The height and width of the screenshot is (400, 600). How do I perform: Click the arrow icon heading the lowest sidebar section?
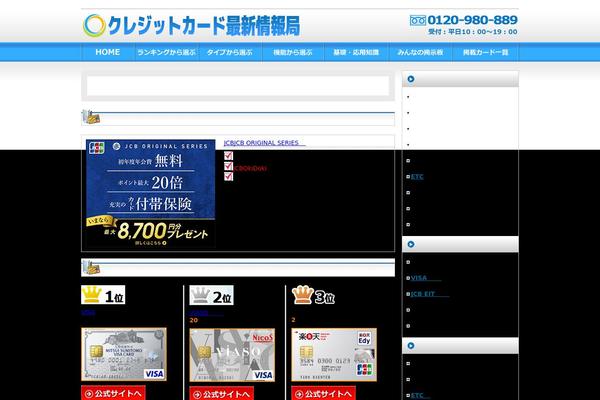pyautogui.click(x=411, y=346)
